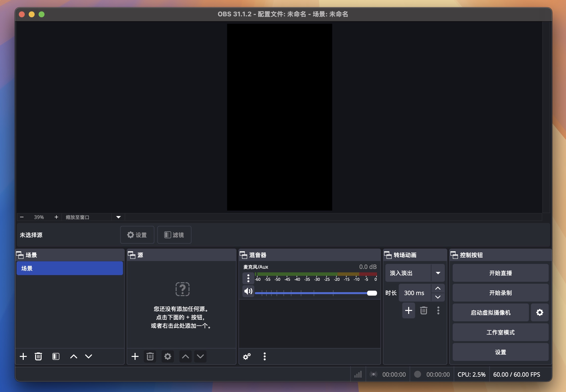The image size is (566, 392).
Task: Delete the selected scene using the trash icon
Action: [x=38, y=356]
